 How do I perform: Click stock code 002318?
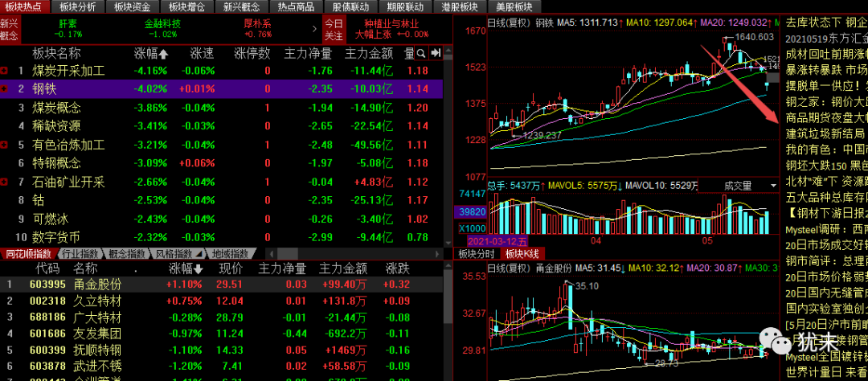click(x=47, y=301)
